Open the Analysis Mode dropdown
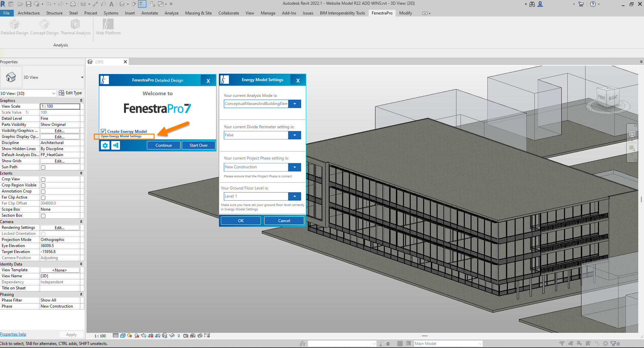 (x=295, y=104)
